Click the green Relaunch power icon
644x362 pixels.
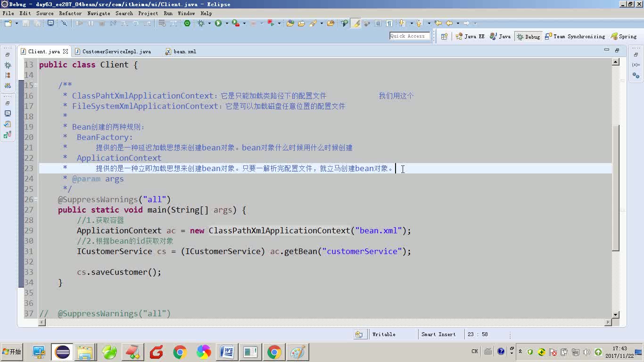tap(187, 23)
